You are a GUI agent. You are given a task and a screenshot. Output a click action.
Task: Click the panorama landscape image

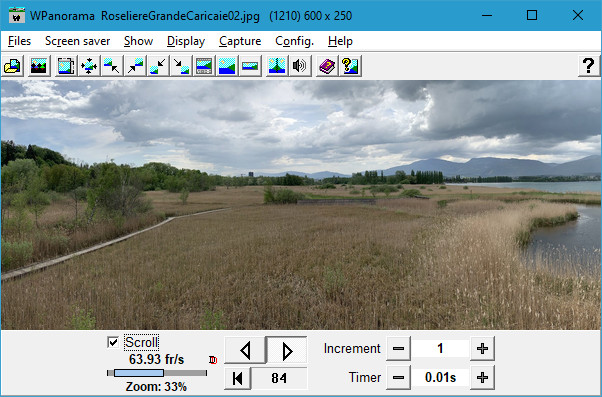point(301,205)
